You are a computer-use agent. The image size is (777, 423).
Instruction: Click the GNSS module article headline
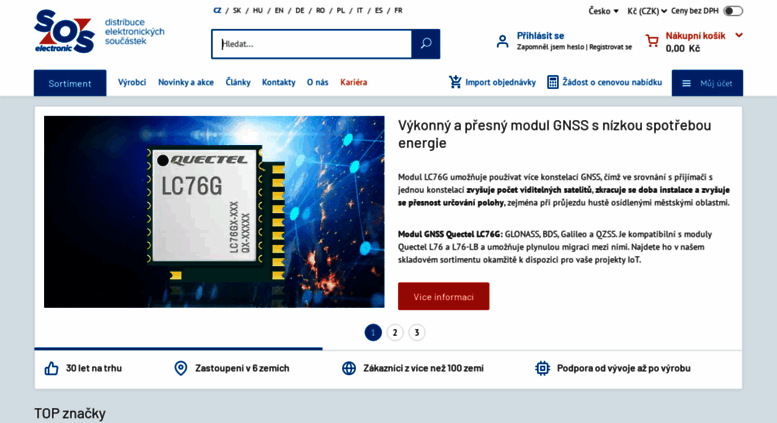(x=555, y=134)
